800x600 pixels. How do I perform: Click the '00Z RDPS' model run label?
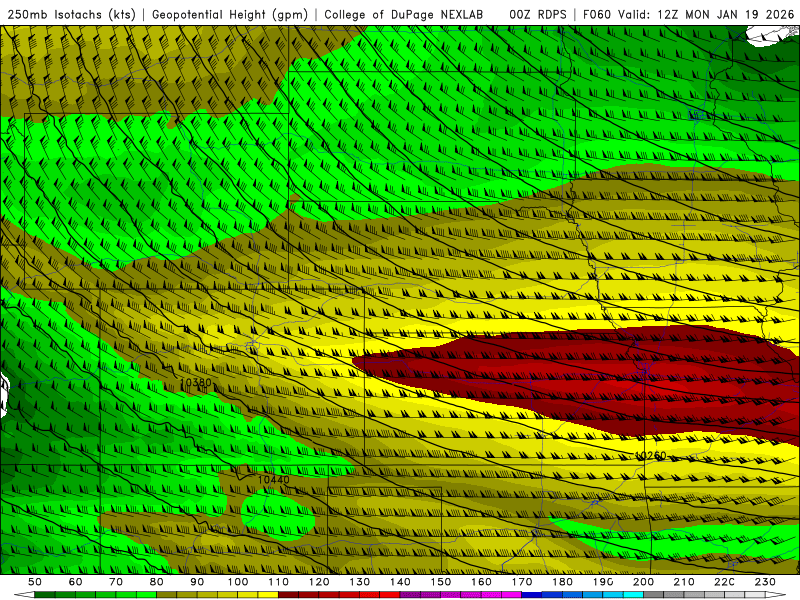538,14
